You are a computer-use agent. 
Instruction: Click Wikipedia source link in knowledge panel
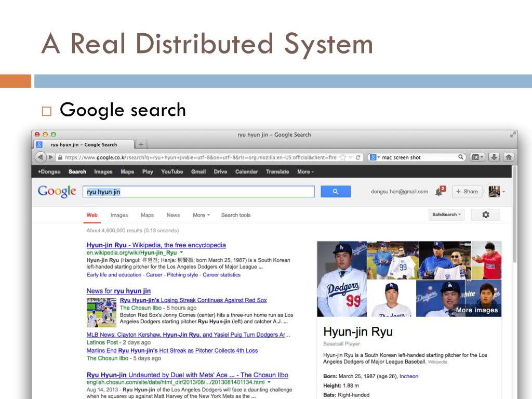pos(437,362)
